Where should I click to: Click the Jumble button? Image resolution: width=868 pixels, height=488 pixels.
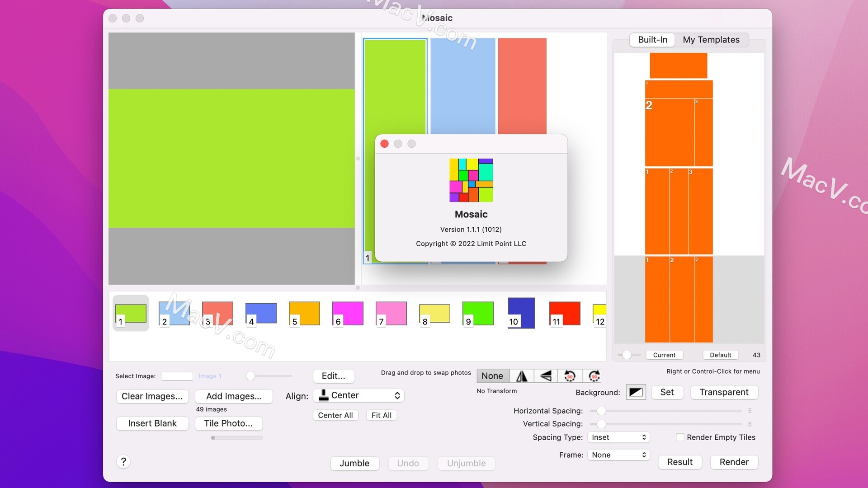[354, 462]
